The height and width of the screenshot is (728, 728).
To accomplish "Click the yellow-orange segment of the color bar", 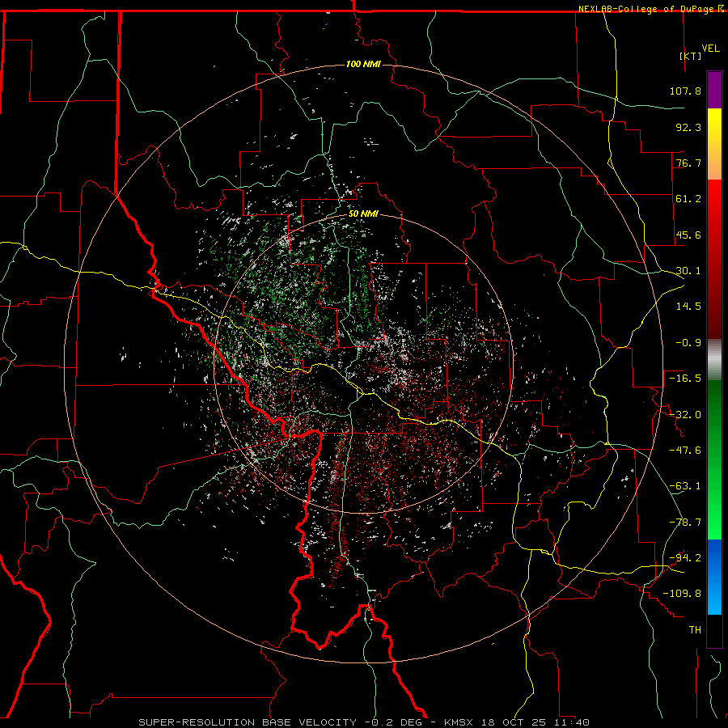I will pyautogui.click(x=714, y=144).
